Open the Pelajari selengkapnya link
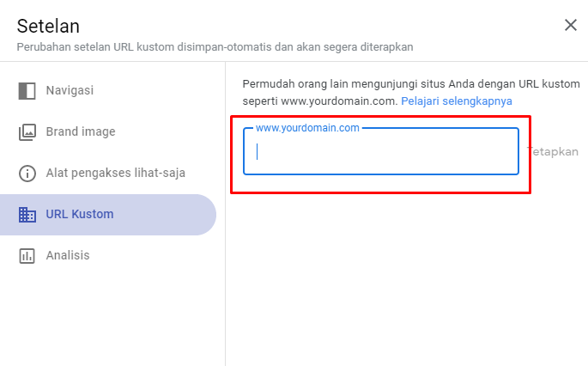This screenshot has width=588, height=366. (457, 101)
